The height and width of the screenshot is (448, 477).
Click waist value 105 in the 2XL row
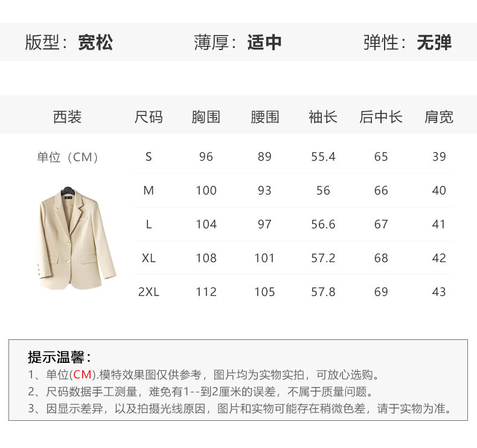(x=264, y=292)
